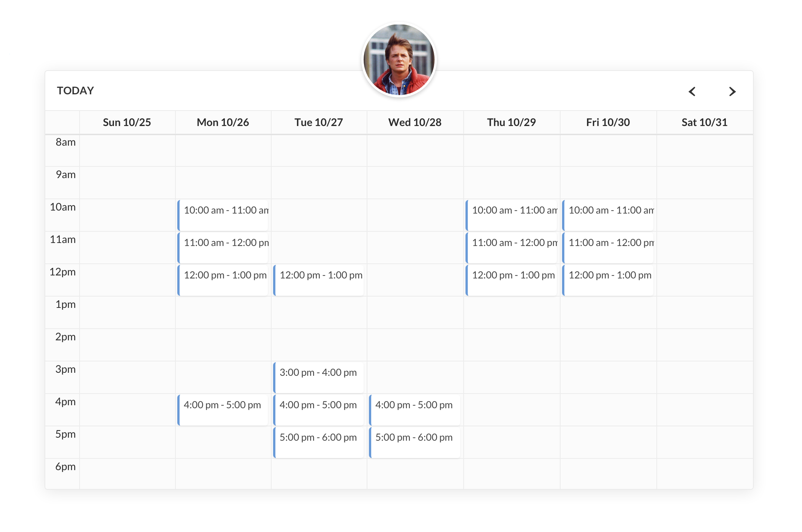Viewport: 802px width, 532px height.
Task: Select the Mon 10/26 column header
Action: (x=223, y=122)
